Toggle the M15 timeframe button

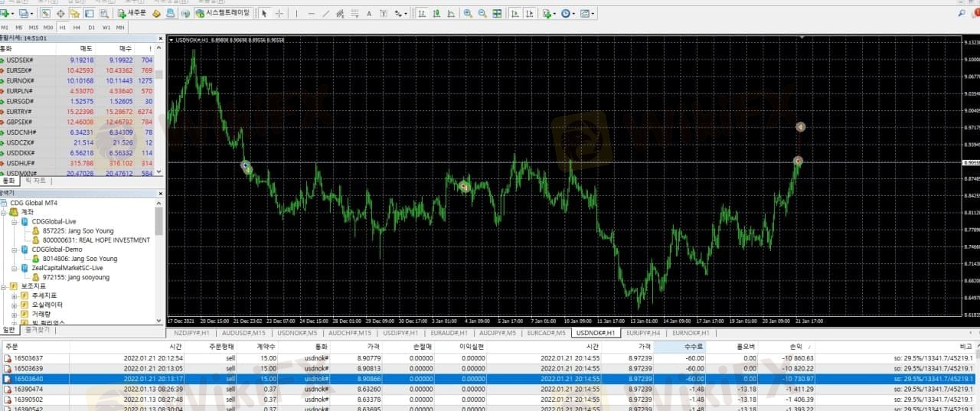33,28
